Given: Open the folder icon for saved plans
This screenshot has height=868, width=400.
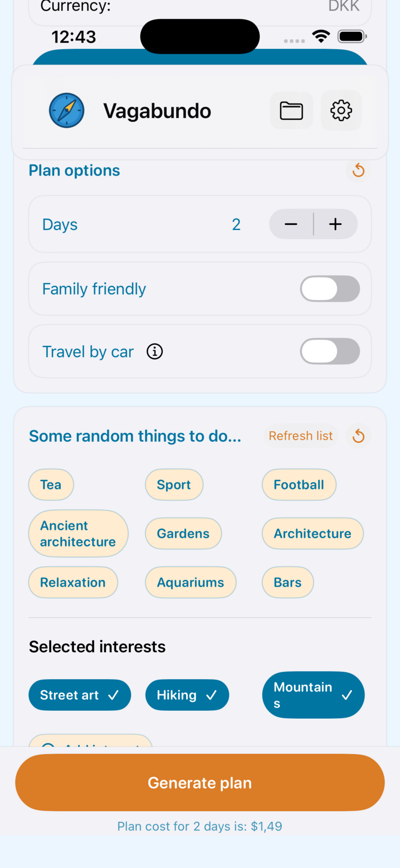Looking at the screenshot, I should point(291,110).
